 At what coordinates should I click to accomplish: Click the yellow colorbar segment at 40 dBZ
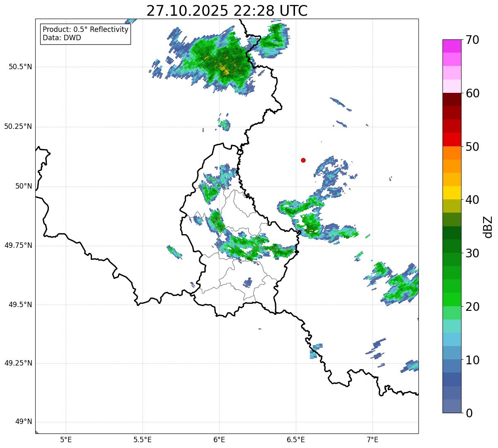click(452, 193)
